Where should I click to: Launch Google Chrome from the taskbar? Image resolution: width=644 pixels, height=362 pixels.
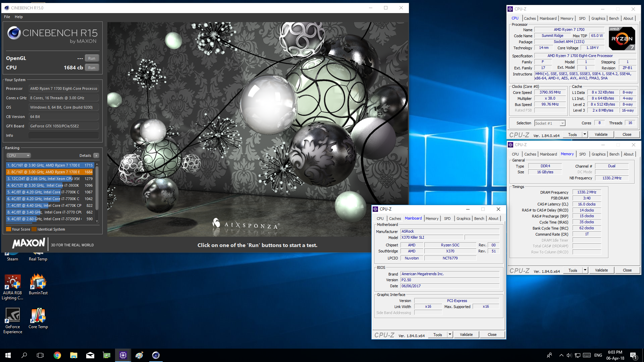point(57,355)
